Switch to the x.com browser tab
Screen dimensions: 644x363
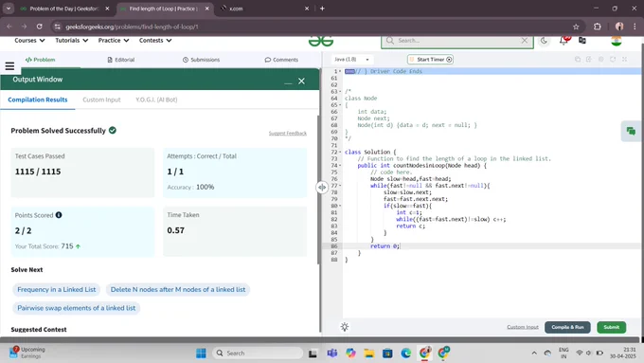(x=264, y=9)
